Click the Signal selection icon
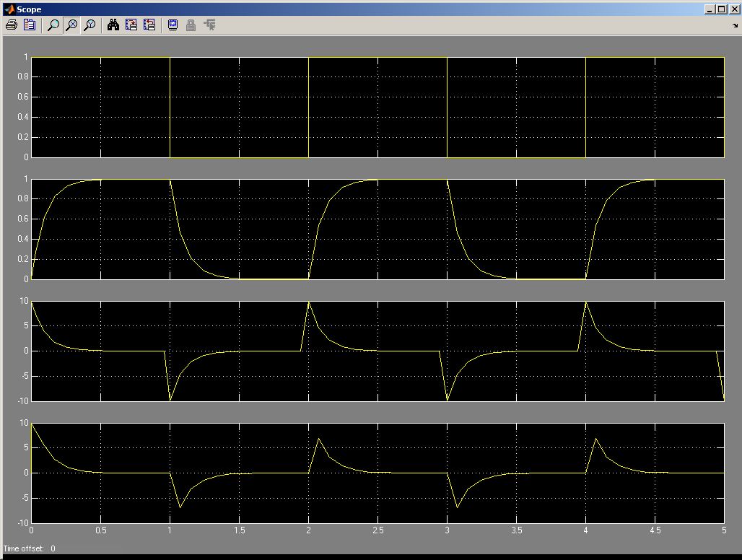Screen dimensions: 742x560 point(209,25)
